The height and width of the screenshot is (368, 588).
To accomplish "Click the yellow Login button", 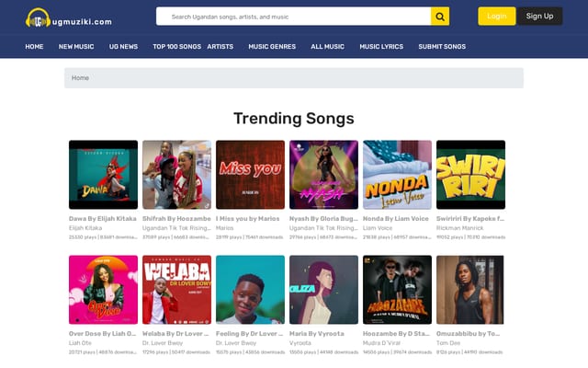I will tap(496, 17).
